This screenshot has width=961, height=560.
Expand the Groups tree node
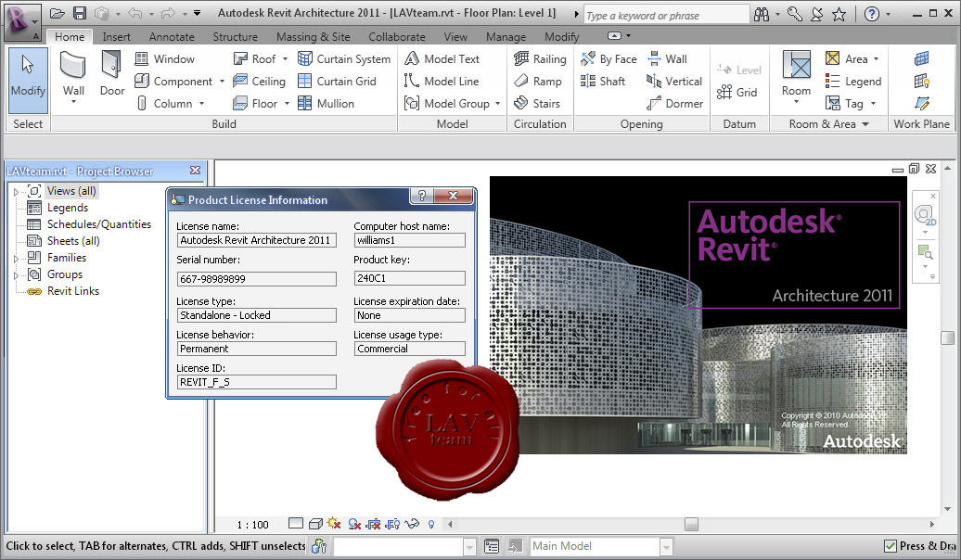tap(16, 275)
